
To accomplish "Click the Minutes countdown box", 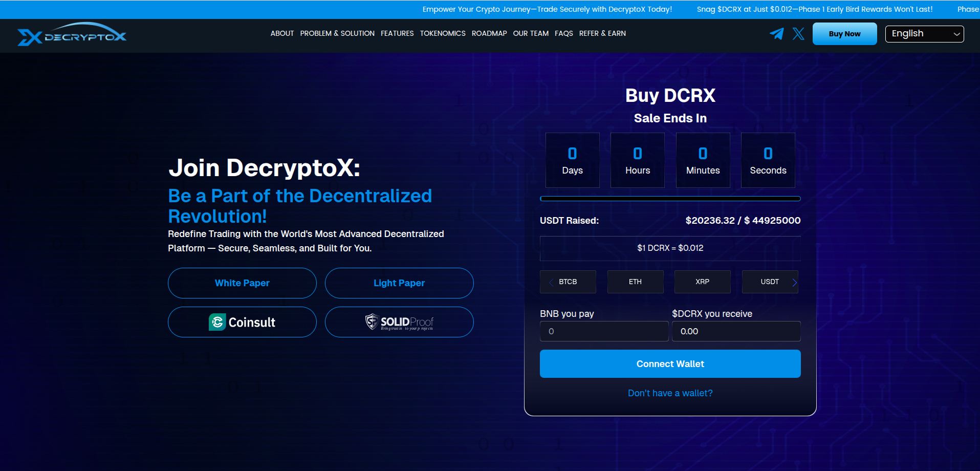I will 703,160.
